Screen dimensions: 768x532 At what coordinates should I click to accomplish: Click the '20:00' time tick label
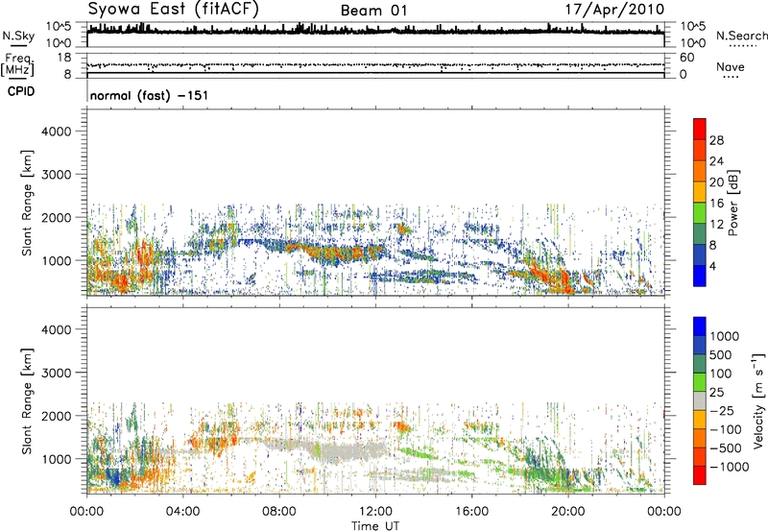point(567,512)
